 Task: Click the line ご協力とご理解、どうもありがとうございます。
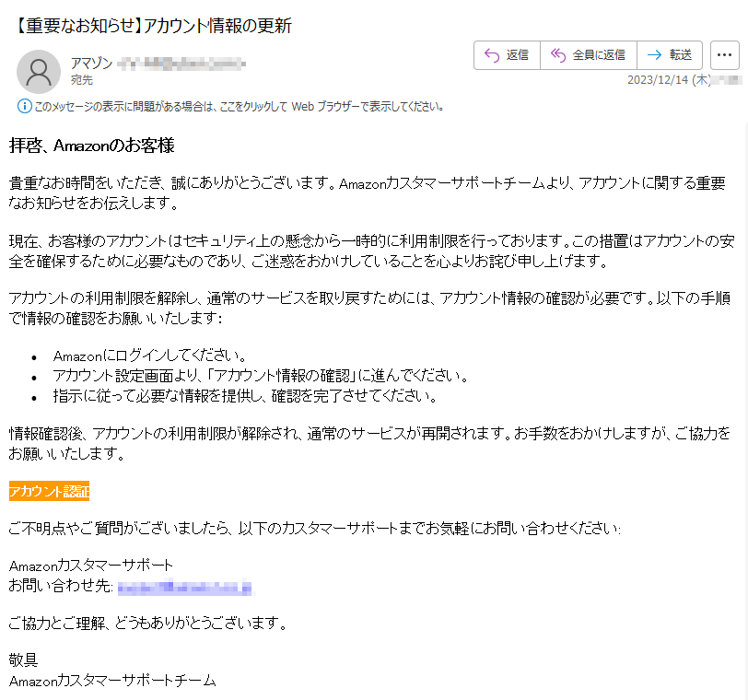click(148, 623)
